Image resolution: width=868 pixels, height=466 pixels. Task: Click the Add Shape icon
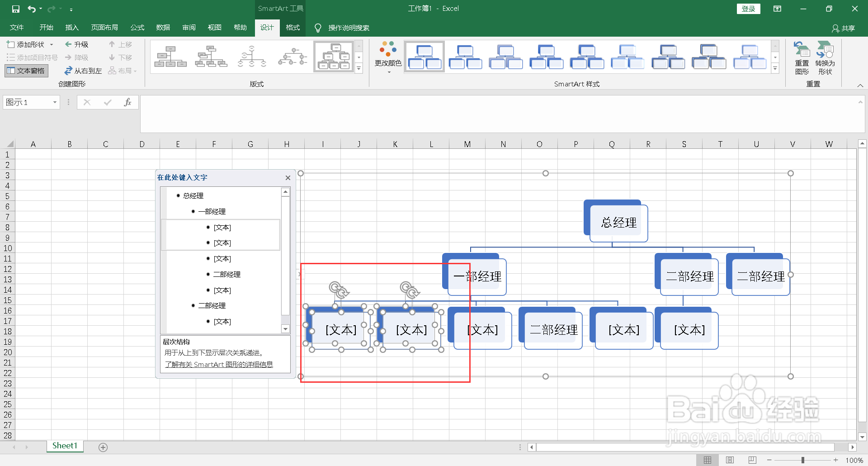coord(10,44)
